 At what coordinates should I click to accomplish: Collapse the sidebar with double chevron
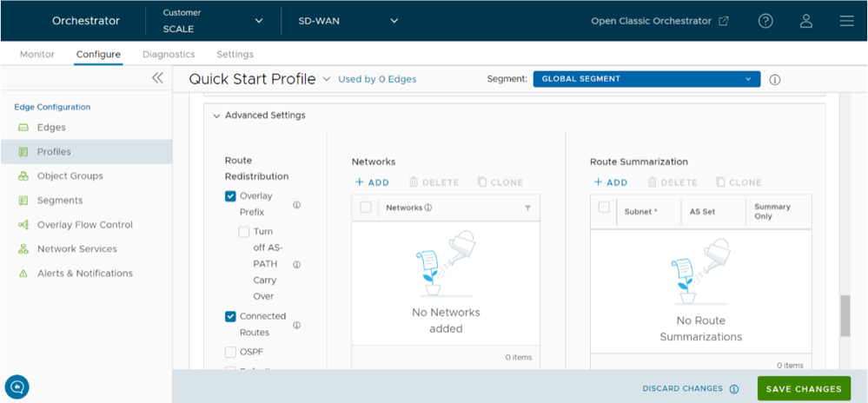coord(157,78)
